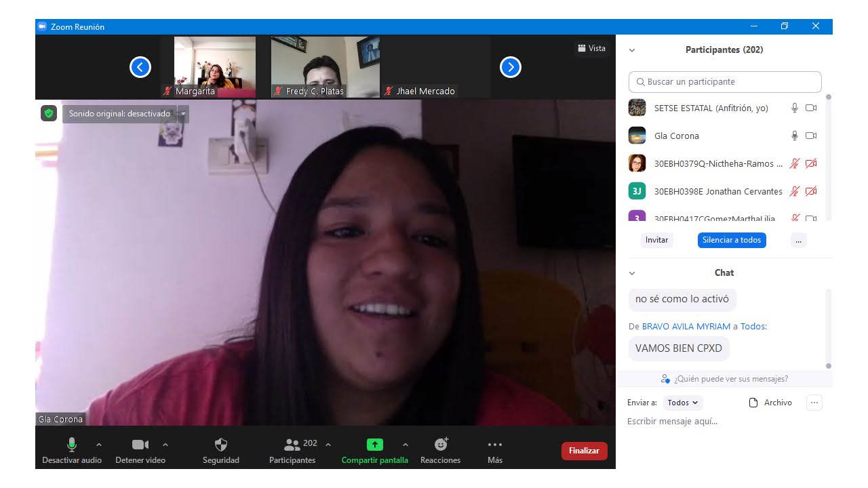
Task: Click the 3J avatar of Jonathan Cervantes
Action: [637, 191]
